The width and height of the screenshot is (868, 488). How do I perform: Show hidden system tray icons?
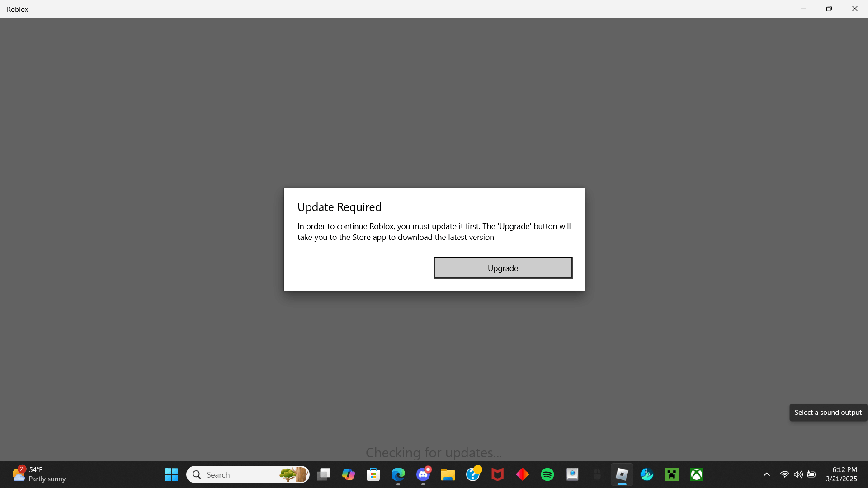pyautogui.click(x=767, y=474)
